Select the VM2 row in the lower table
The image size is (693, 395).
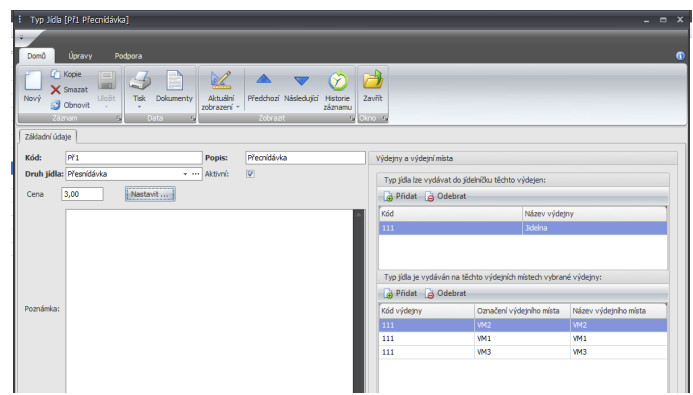[523, 325]
